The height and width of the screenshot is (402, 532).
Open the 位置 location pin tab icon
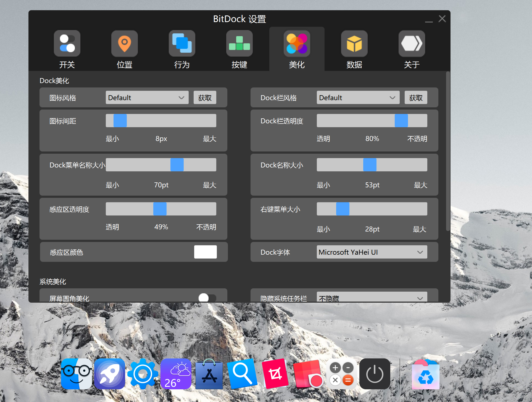125,44
